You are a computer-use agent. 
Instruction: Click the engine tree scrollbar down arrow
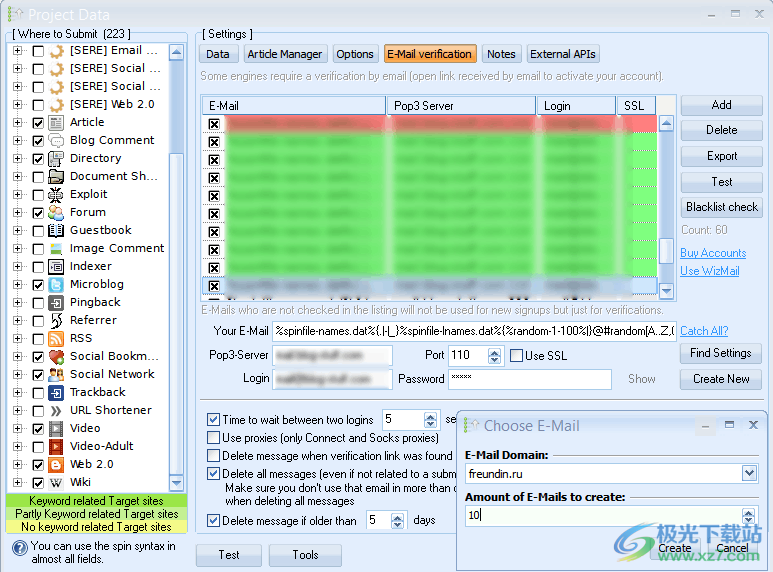176,482
